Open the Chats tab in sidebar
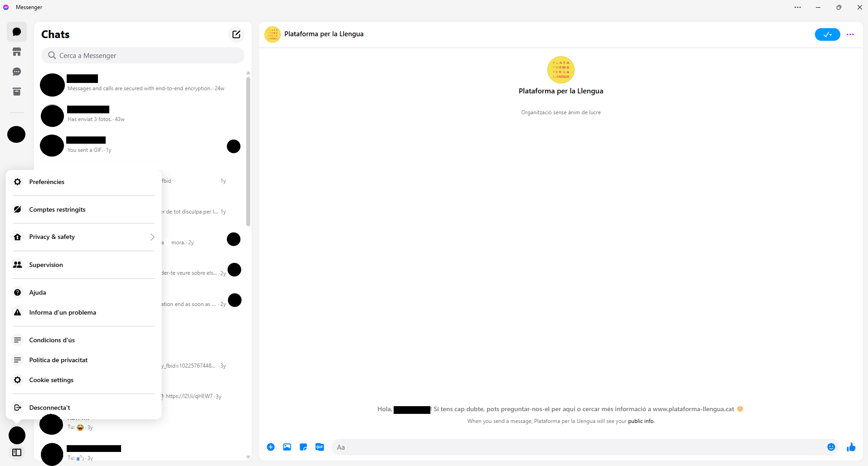The image size is (868, 466). pyautogui.click(x=17, y=32)
